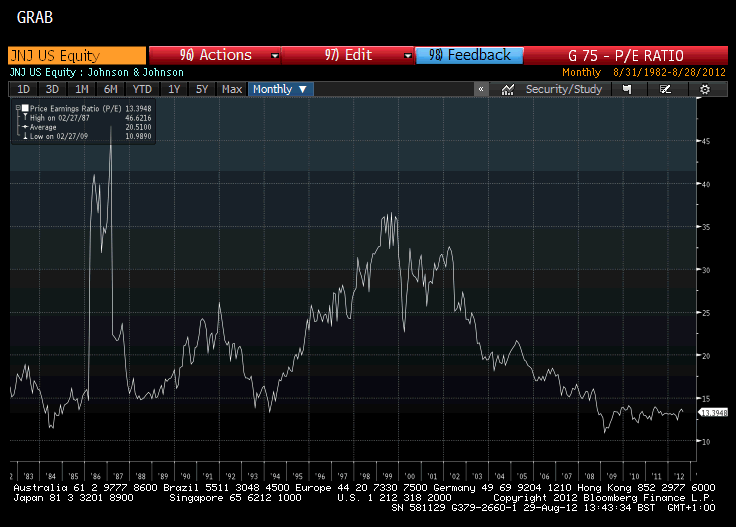Click the 45 y-axis tick label

705,141
